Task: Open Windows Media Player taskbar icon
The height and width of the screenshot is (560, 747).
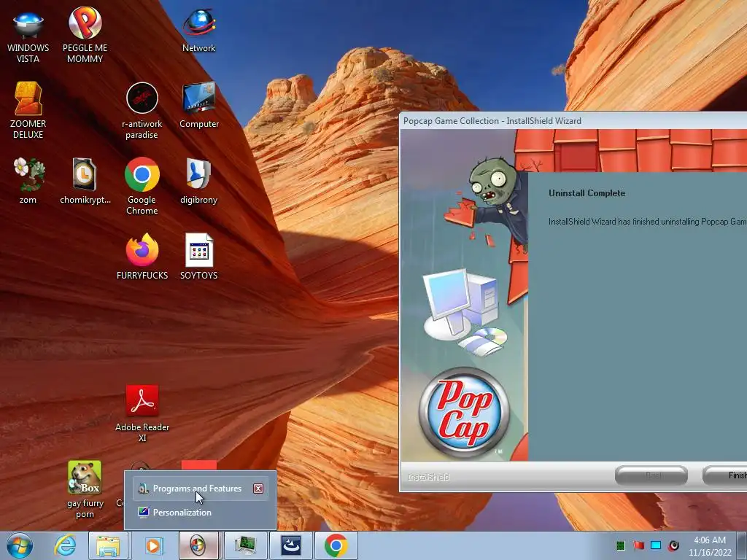Action: [x=153, y=545]
